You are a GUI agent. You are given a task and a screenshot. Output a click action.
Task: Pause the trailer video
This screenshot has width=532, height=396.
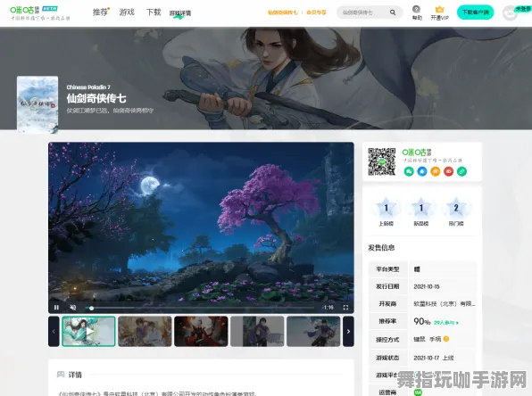(56, 308)
